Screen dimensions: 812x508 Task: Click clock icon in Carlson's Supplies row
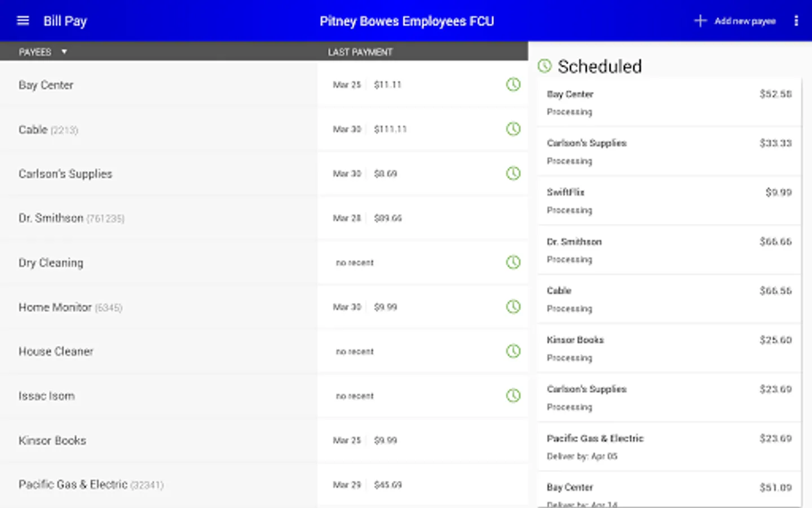click(513, 173)
